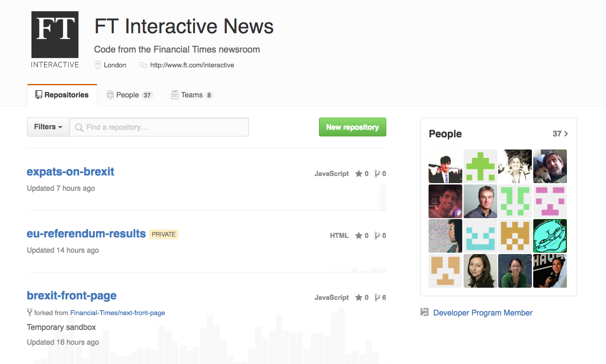Visit the http://www.ft.com/interactive website link
Viewport: 606px width, 364px height.
[192, 65]
